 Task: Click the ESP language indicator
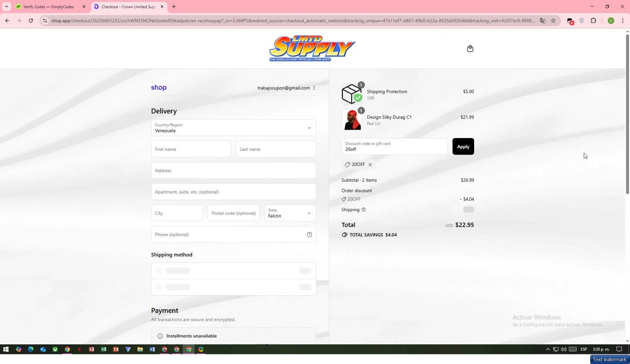(x=584, y=349)
